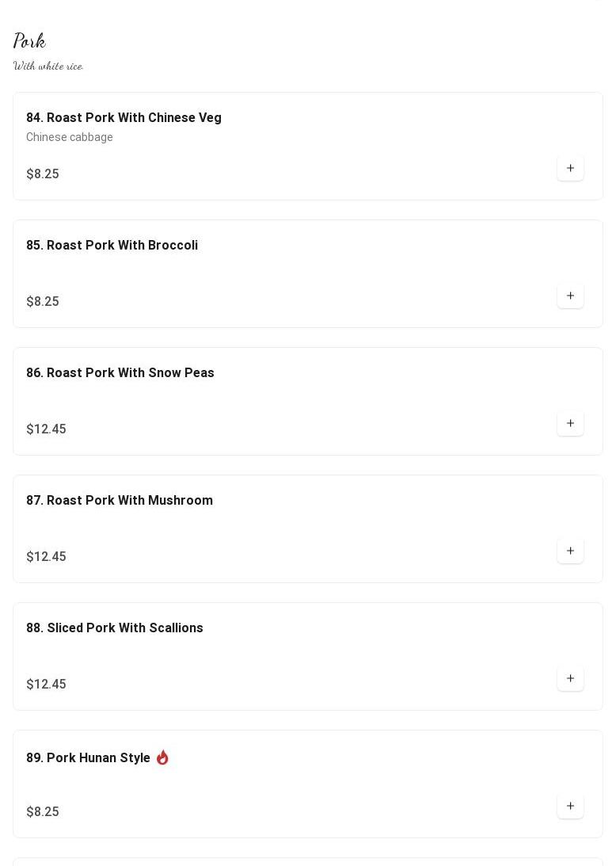Open 88. Sliced Pork With Scallions details
616x866 pixels.
tap(115, 628)
